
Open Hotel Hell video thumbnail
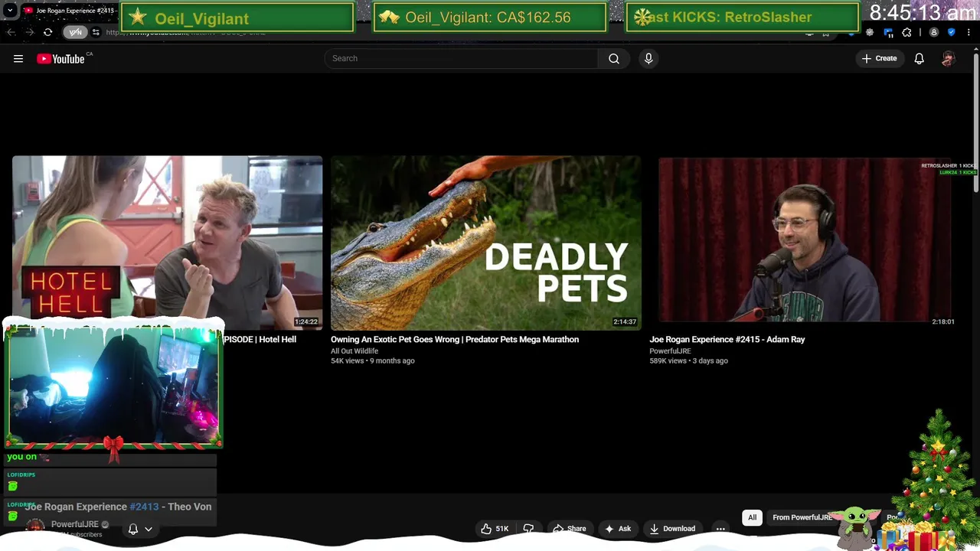pos(167,243)
